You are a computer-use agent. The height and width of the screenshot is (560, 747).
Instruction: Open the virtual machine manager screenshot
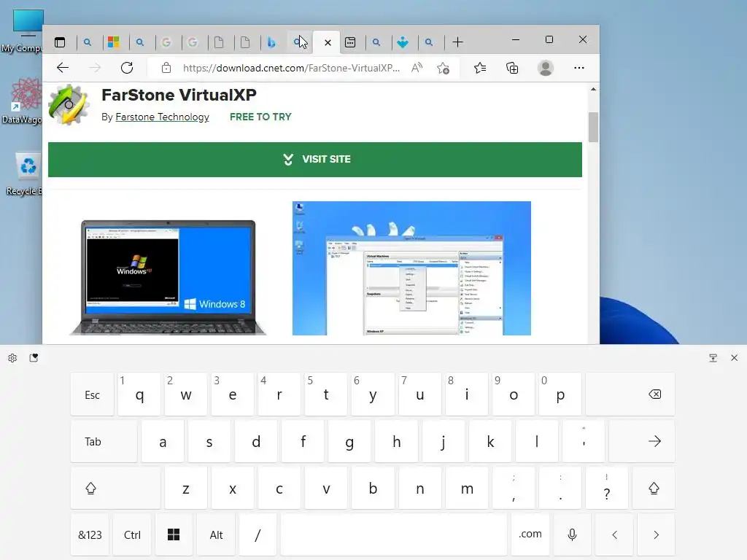click(x=411, y=268)
